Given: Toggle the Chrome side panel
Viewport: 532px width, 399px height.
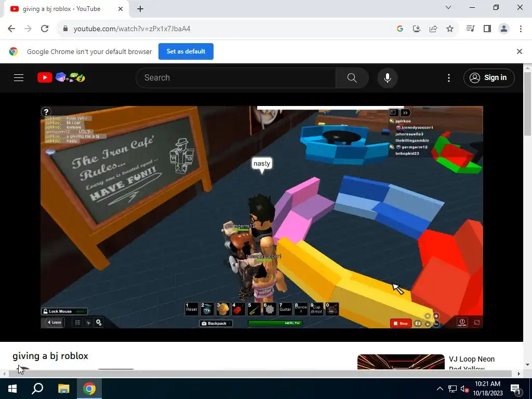Looking at the screenshot, I should click(x=487, y=29).
